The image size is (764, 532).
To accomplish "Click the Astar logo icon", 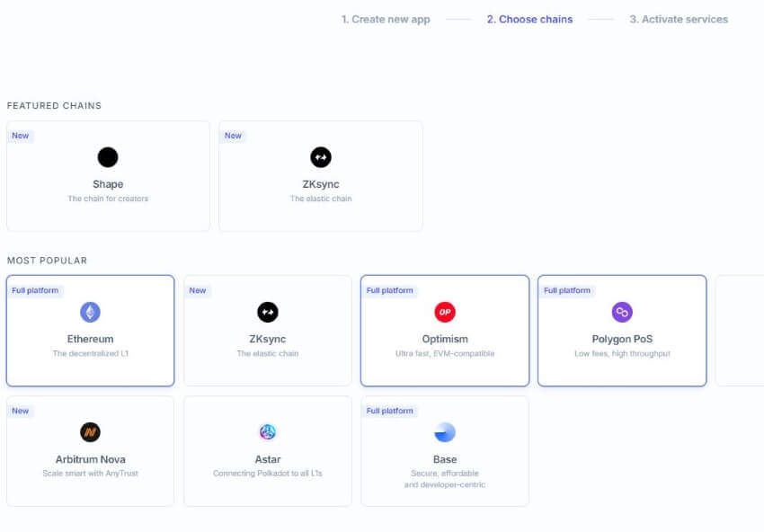I will click(267, 432).
